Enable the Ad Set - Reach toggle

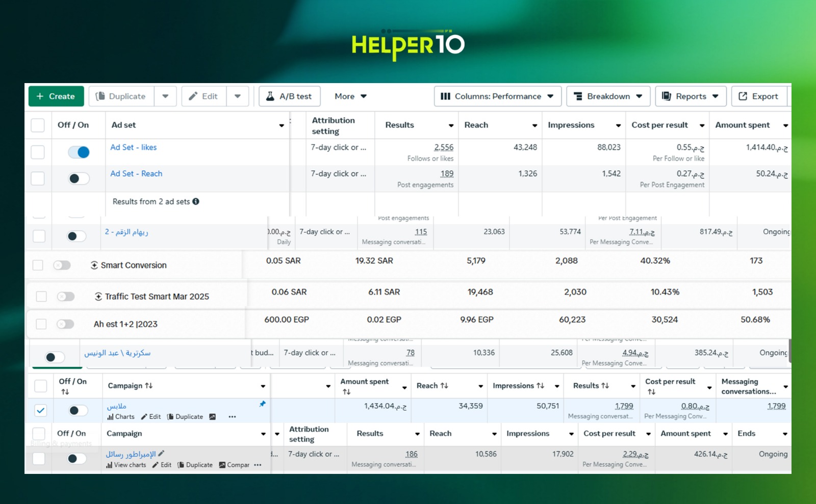[79, 178]
